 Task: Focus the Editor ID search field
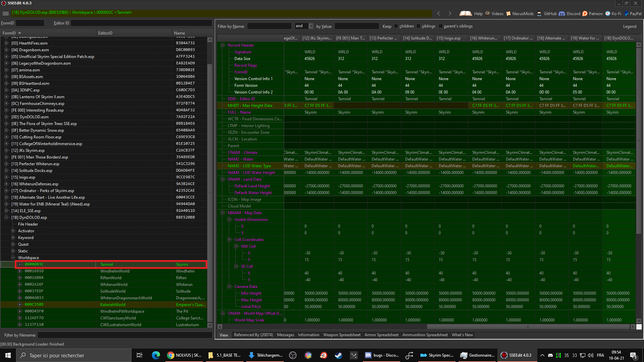[141, 23]
